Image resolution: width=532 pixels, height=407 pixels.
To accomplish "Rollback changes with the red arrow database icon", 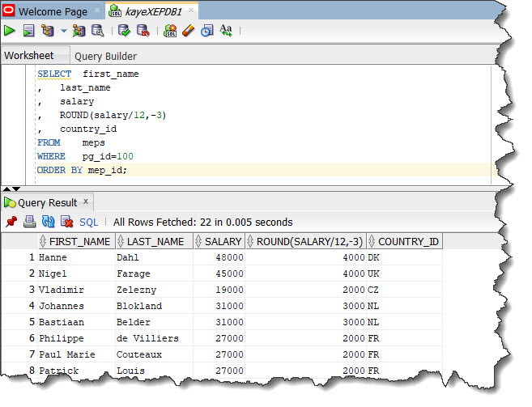I will [143, 31].
